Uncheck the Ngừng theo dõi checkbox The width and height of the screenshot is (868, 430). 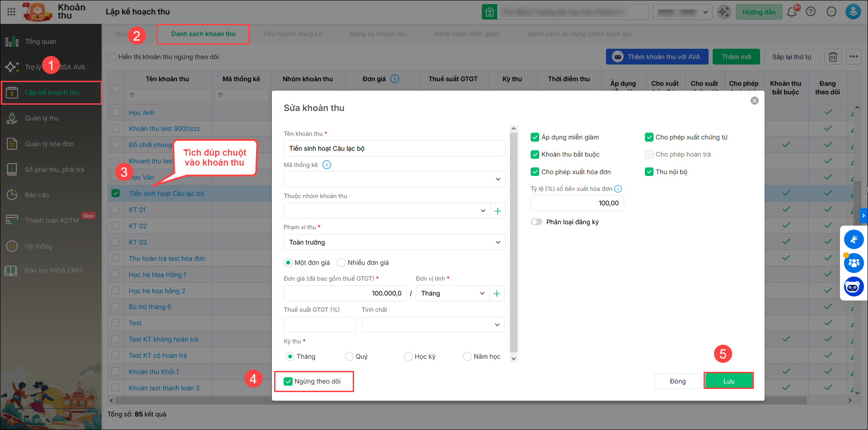[288, 382]
